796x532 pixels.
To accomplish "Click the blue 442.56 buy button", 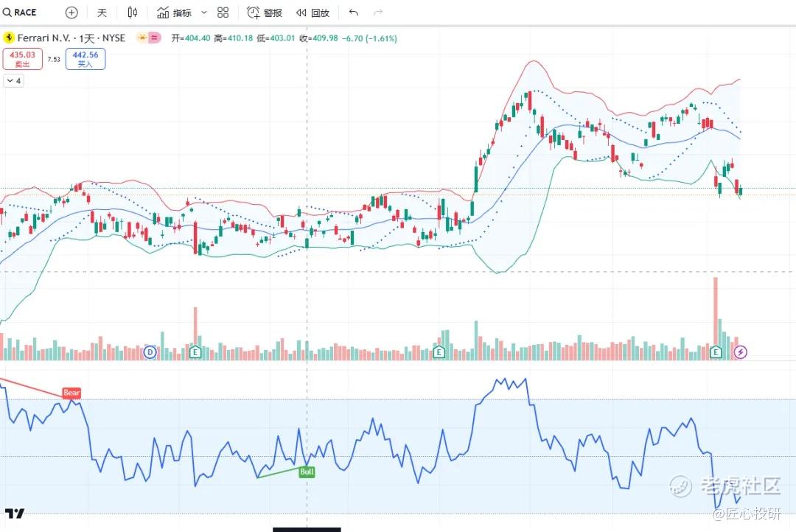I will (x=85, y=59).
